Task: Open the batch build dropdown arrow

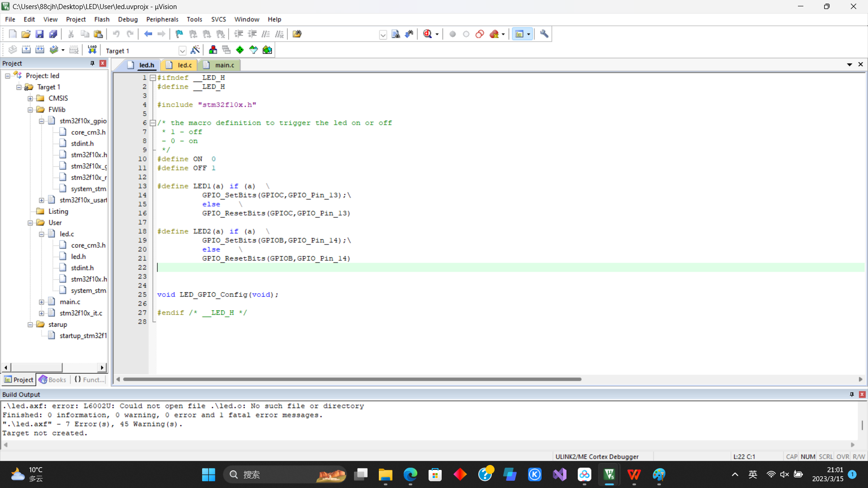Action: (x=63, y=50)
